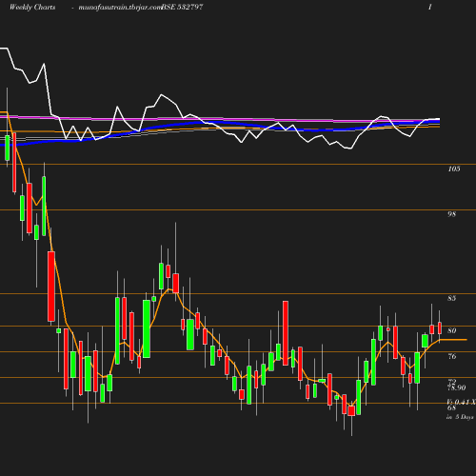Viewport: 476px width, 476px height.
Task: Click the tall red candle below 85 line
Action: click(286, 333)
